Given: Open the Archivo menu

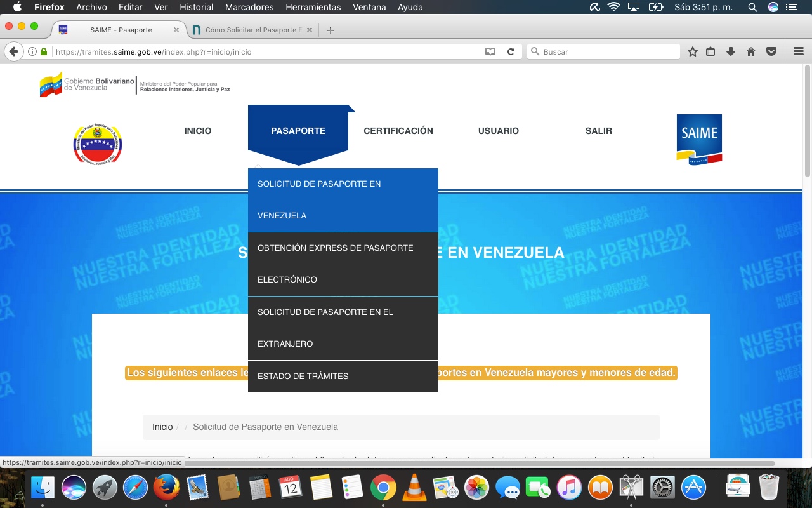Looking at the screenshot, I should point(91,7).
